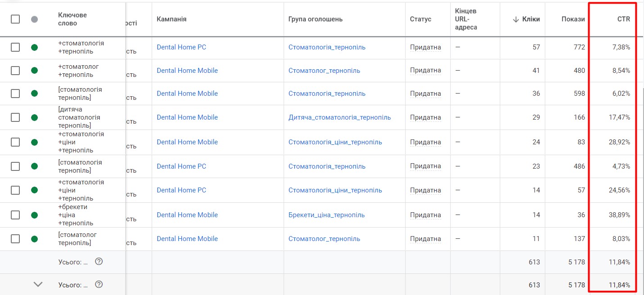
Task: Select the [дитяча стоматологія тернопіль] row checkbox
Action: [15, 117]
